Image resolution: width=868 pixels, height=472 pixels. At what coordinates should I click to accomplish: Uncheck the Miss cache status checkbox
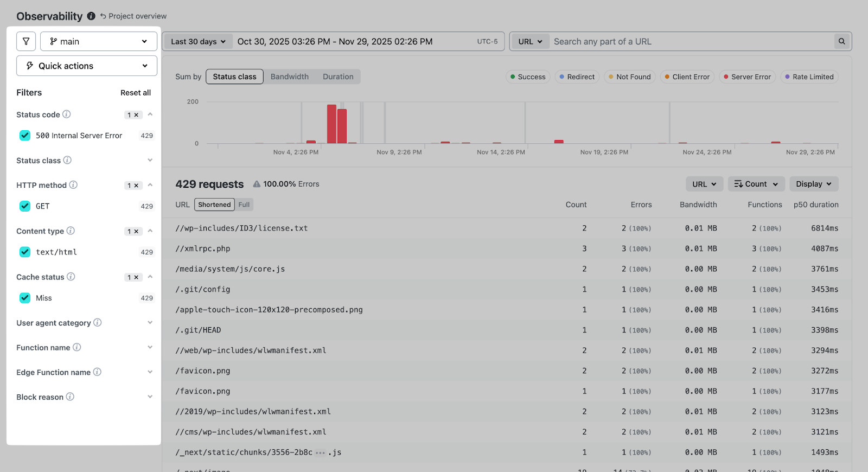click(x=25, y=298)
